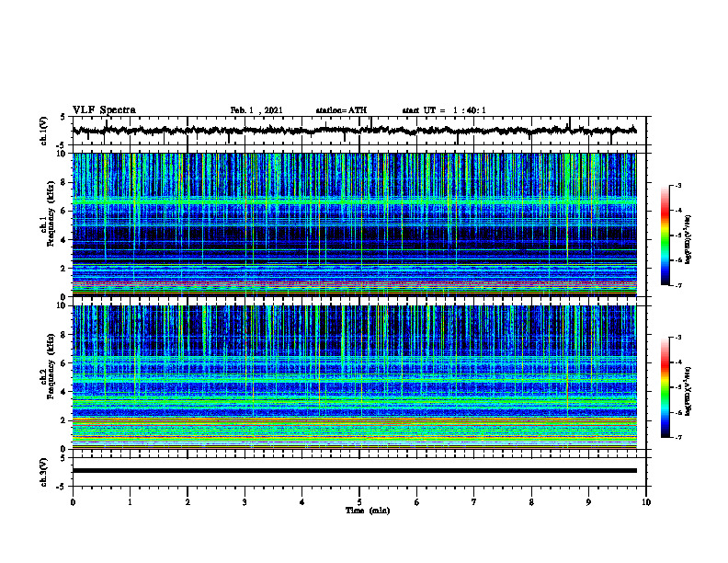728x563 pixels.
Task: Click the '-7' label on ch.2 color bar
Action: coord(678,438)
